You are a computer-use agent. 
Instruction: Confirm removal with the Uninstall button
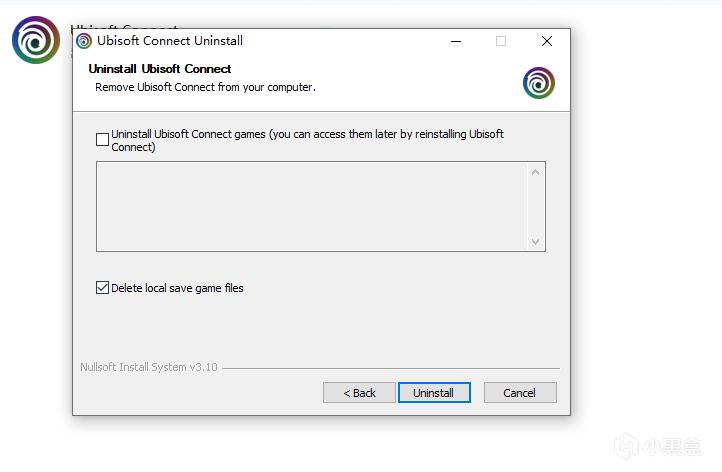(434, 393)
